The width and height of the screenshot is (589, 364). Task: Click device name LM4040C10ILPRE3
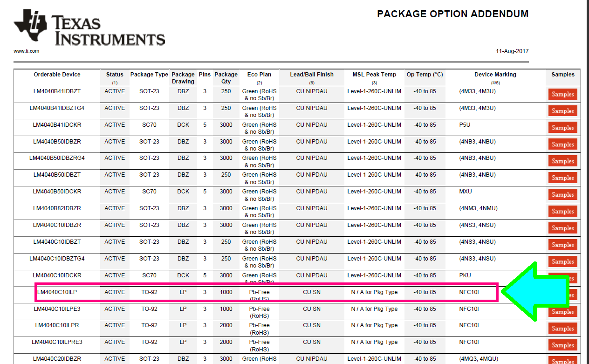pyautogui.click(x=57, y=342)
